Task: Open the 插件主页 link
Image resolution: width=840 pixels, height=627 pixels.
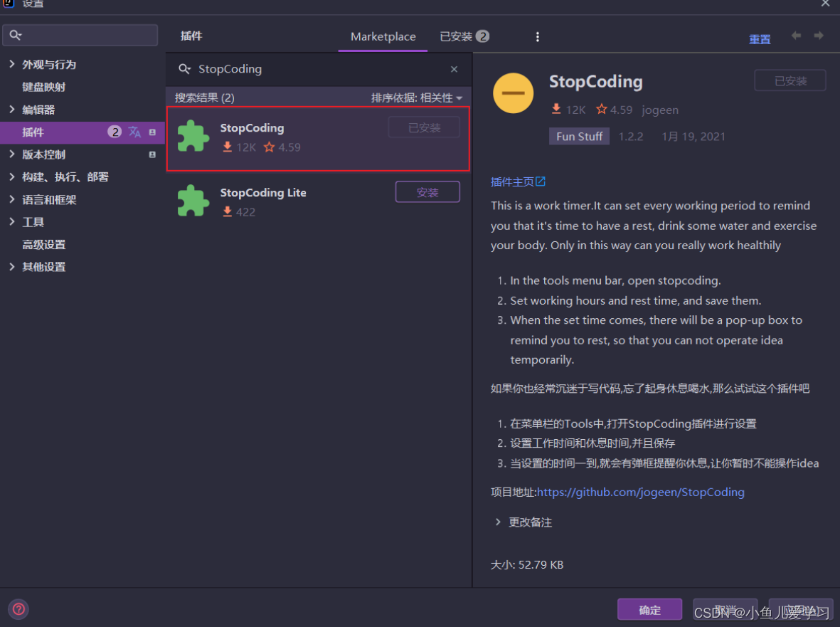Action: tap(512, 181)
